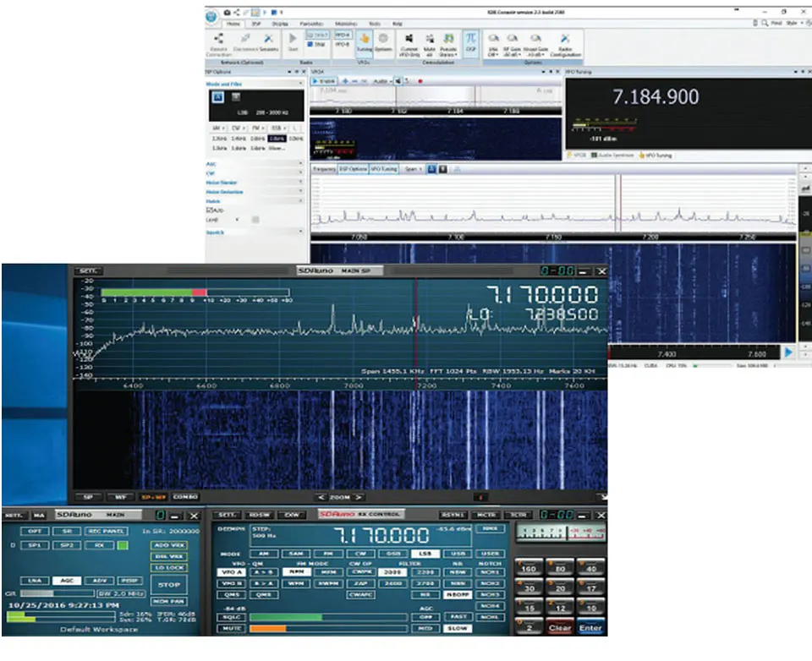This screenshot has height=661, width=812.
Task: Click the 40 band key on the SDRuno keypad
Action: point(591,567)
